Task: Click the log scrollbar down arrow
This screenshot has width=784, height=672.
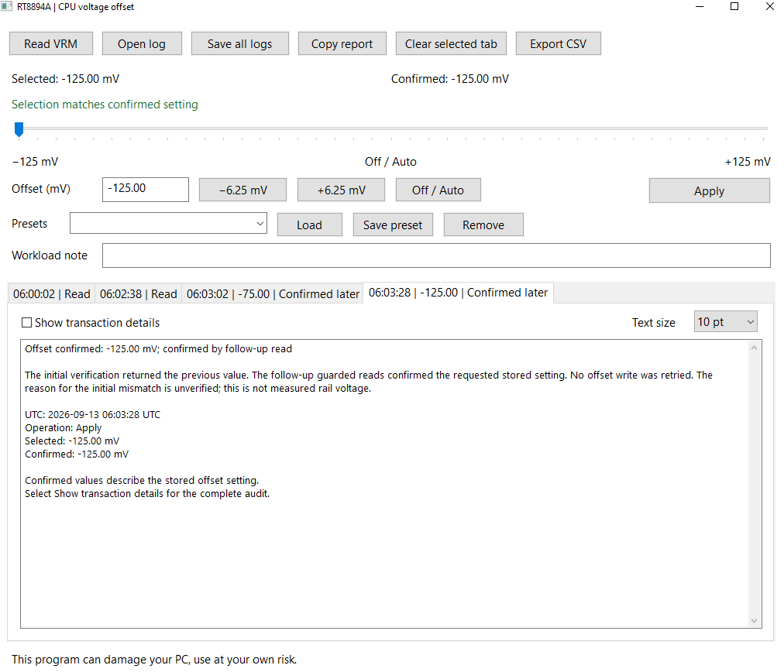Action: click(754, 621)
